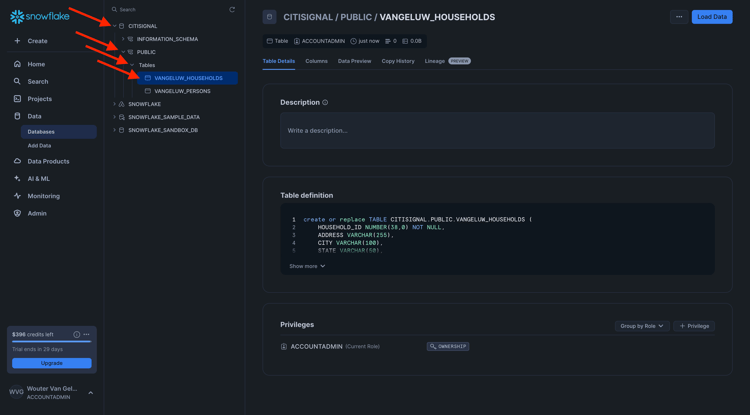This screenshot has width=750, height=415.
Task: Open the Admin section
Action: tap(36, 213)
